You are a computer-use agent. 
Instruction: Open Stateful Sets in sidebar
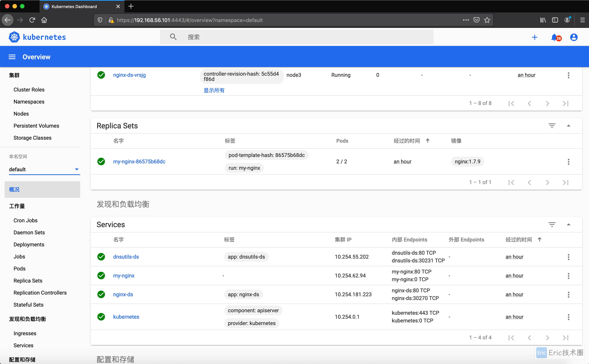coord(28,305)
